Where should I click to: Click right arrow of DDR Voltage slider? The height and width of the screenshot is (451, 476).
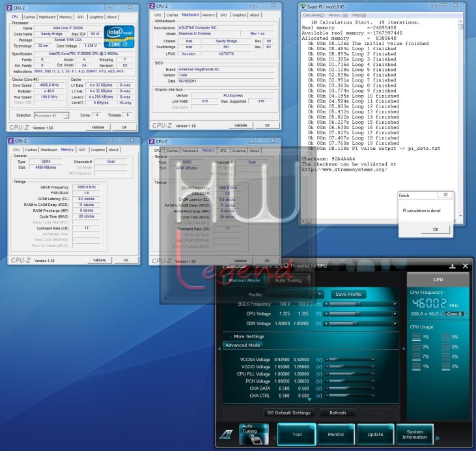(395, 324)
